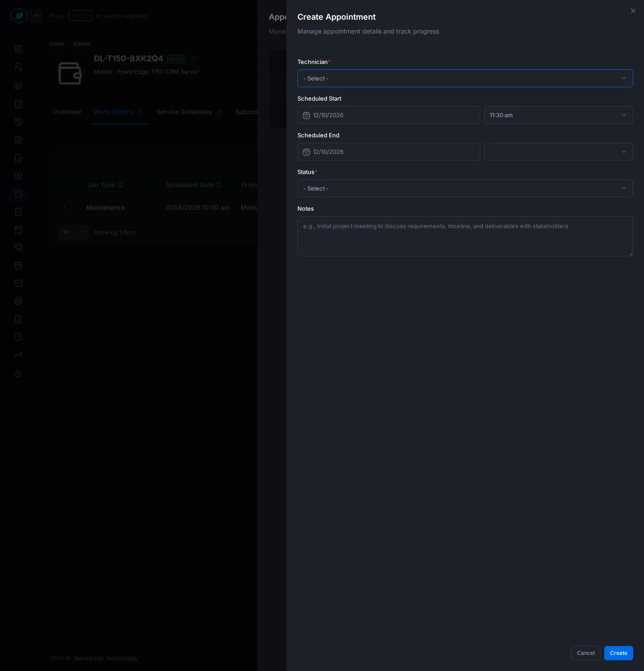Open the handshake deals icon in sidebar
The height and width of the screenshot is (671, 644).
(18, 122)
